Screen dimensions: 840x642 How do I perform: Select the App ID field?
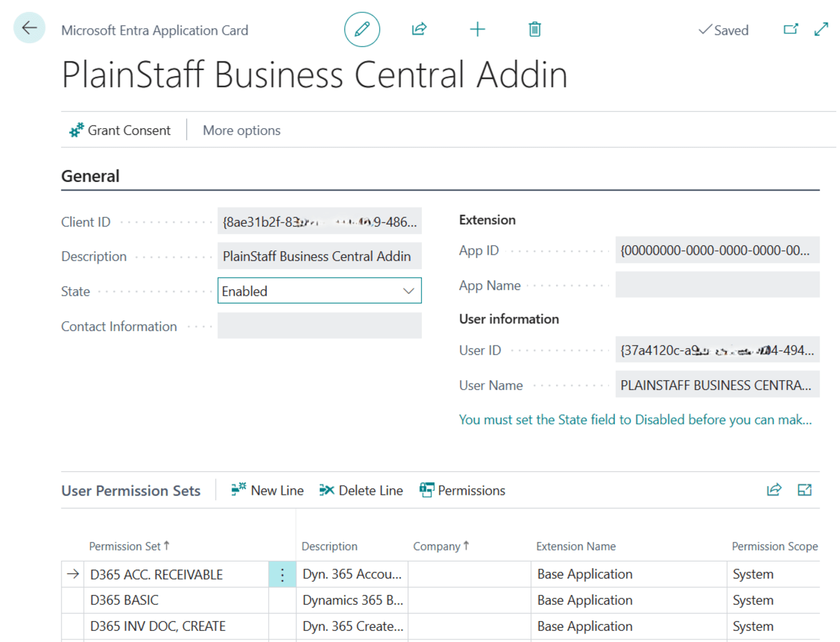point(717,250)
